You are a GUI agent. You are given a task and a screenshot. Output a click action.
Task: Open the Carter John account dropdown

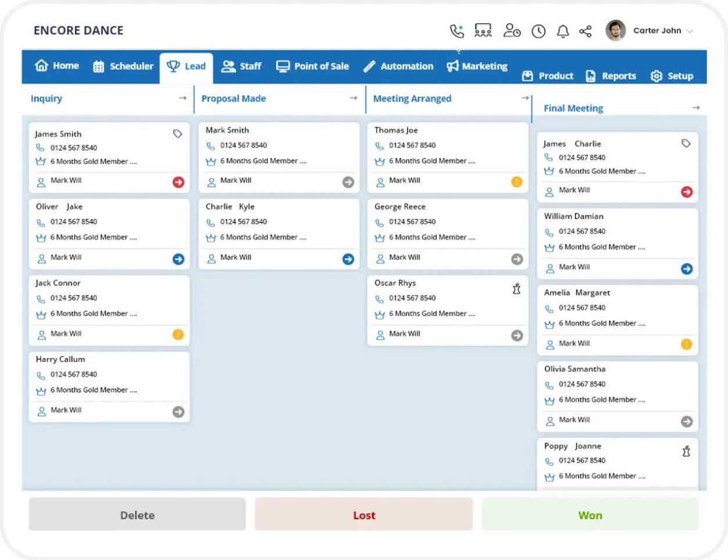pyautogui.click(x=657, y=31)
